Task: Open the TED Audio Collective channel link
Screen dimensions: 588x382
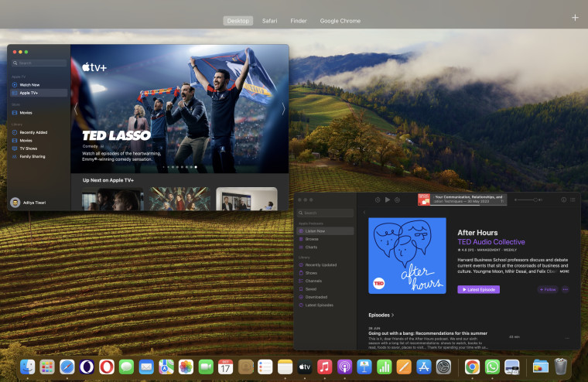Action: [x=491, y=242]
